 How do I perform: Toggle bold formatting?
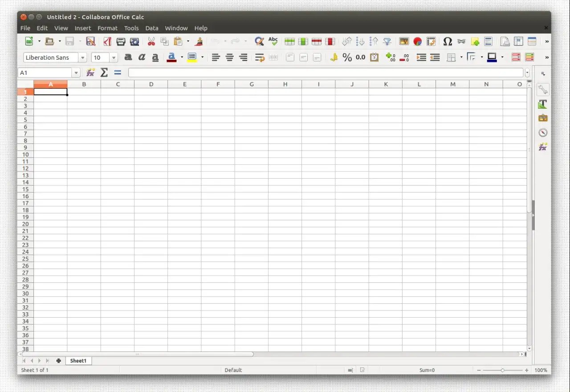128,57
